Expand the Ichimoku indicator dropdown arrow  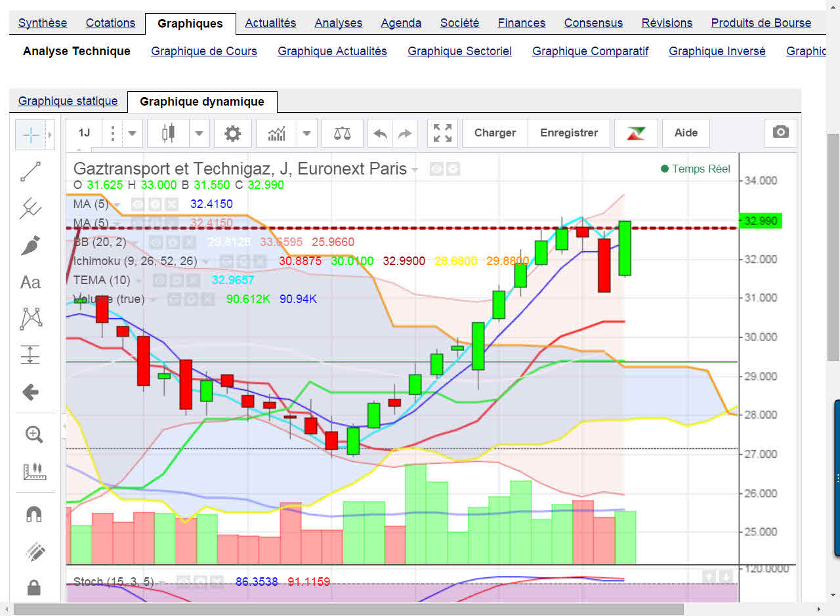(205, 262)
